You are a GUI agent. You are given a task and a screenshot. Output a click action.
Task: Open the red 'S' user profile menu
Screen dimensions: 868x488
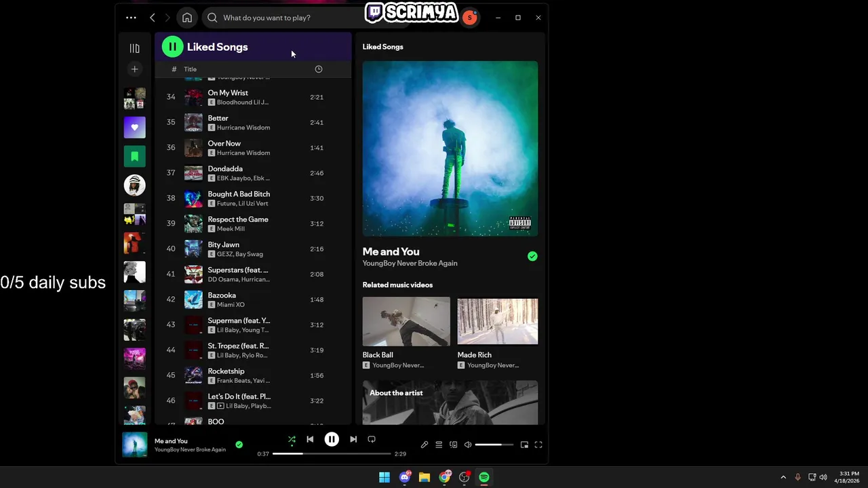click(469, 18)
